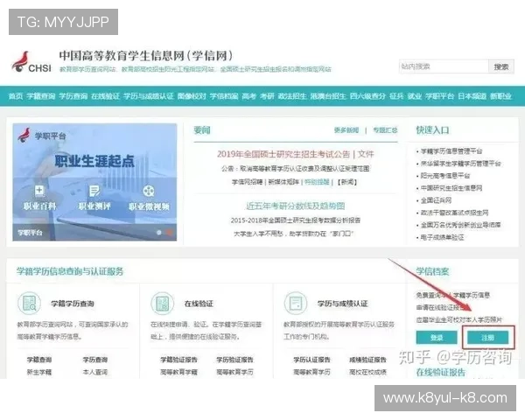Click the CHSI logo in the header
Image resolution: width=525 pixels, height=420 pixels.
[x=31, y=62]
